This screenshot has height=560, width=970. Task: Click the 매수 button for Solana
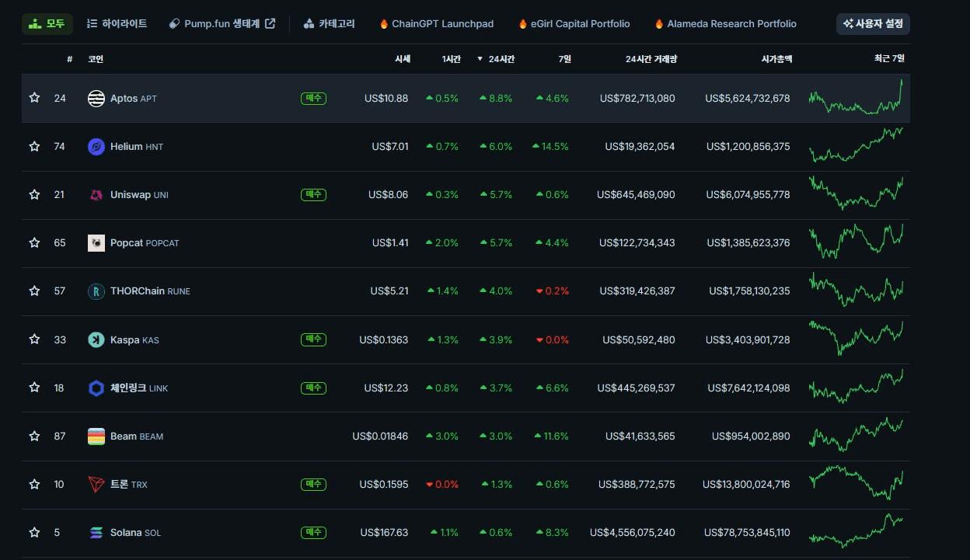coord(313,533)
